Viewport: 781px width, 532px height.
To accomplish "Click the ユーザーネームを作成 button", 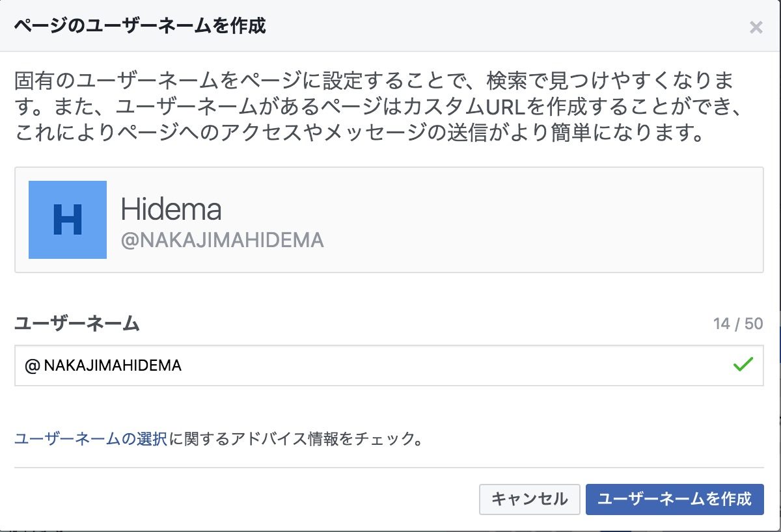I will point(674,499).
